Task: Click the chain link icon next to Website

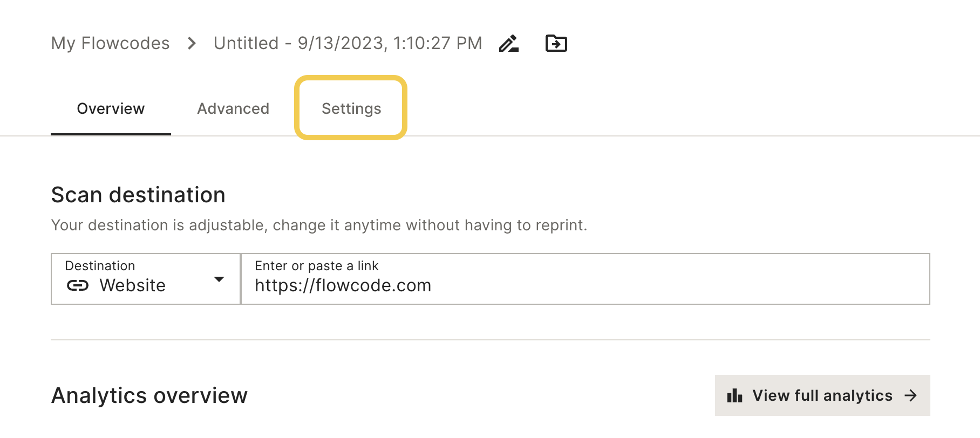Action: pyautogui.click(x=78, y=285)
